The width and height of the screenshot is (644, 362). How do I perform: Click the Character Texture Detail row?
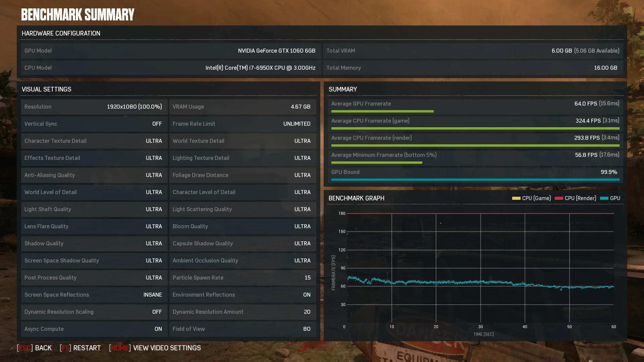(94, 141)
